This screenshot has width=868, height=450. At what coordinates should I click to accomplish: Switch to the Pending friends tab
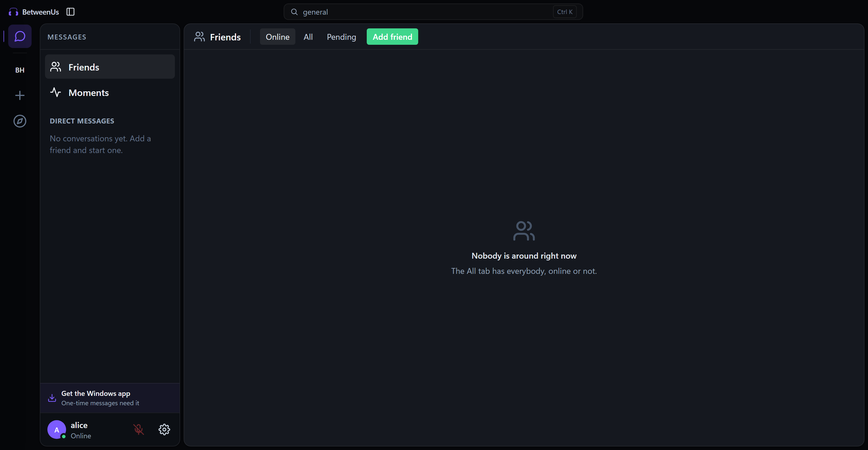coord(341,37)
